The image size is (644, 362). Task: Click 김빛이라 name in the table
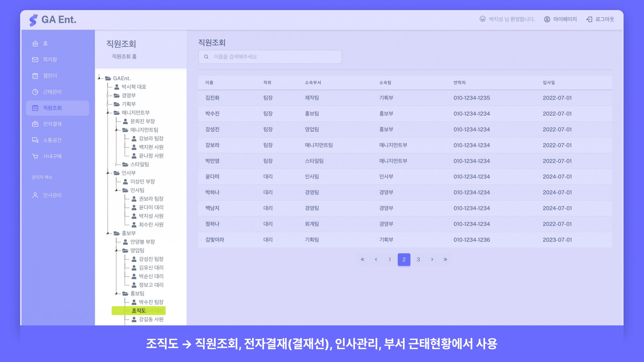click(x=215, y=240)
